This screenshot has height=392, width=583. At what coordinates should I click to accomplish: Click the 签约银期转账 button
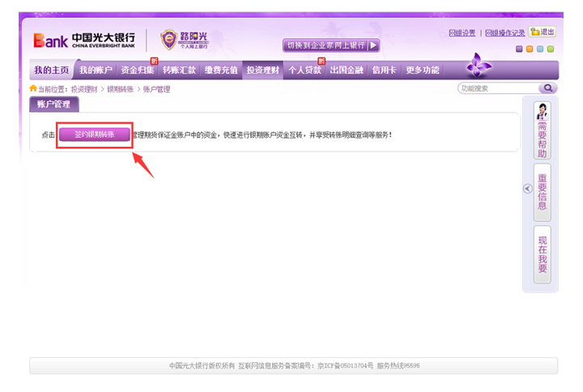(94, 135)
